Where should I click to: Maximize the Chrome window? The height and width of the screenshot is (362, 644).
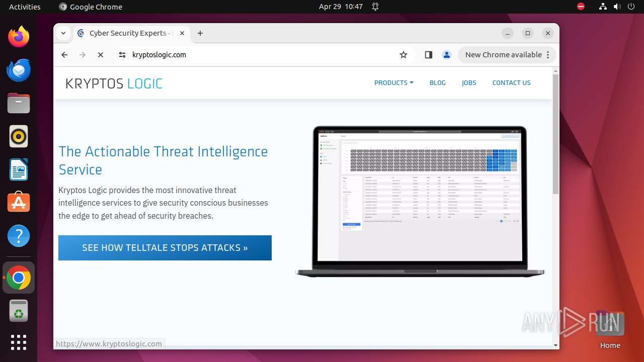click(528, 33)
